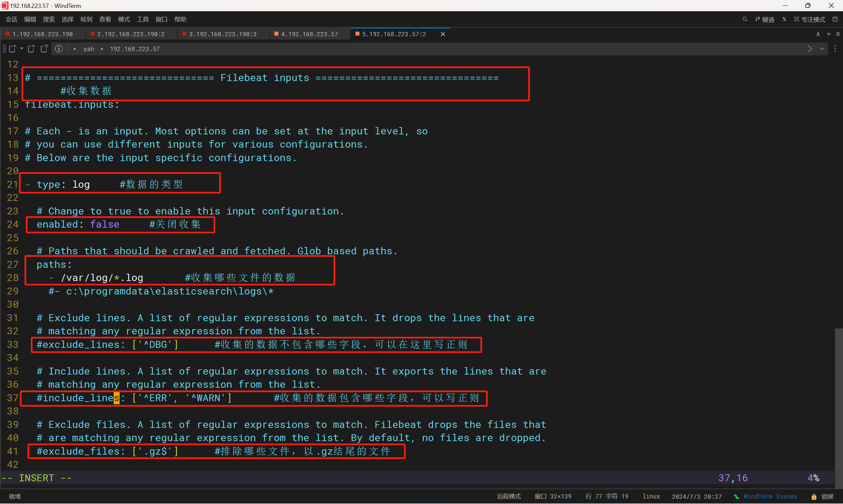Click the right chevron in the path bar
Screen dimensions: 843x504
(x=810, y=49)
